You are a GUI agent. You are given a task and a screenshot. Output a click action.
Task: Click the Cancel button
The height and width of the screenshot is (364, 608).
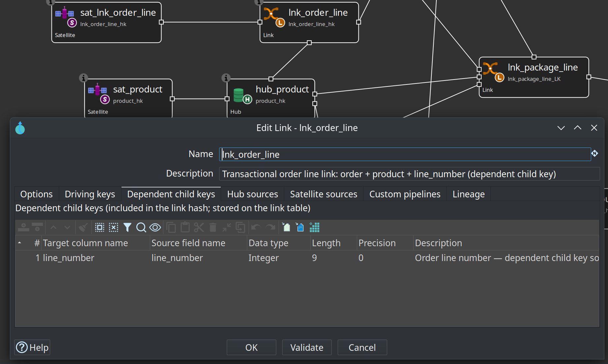(362, 347)
